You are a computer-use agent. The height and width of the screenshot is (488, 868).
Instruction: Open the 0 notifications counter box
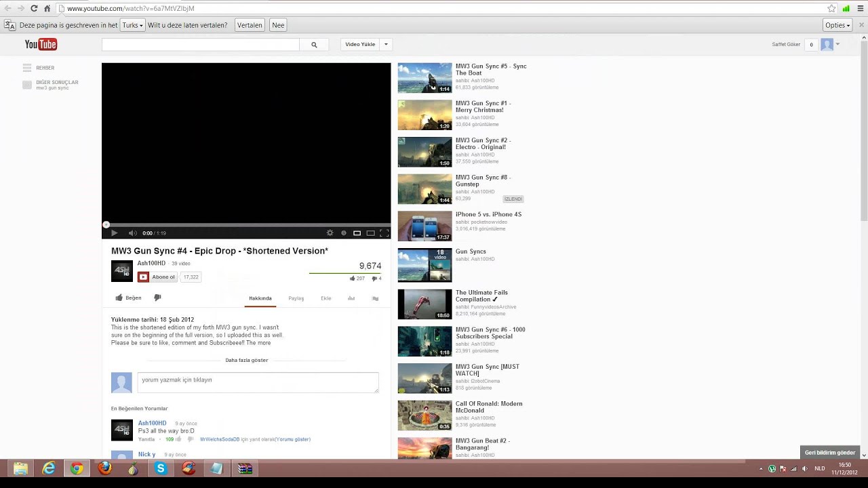[811, 45]
